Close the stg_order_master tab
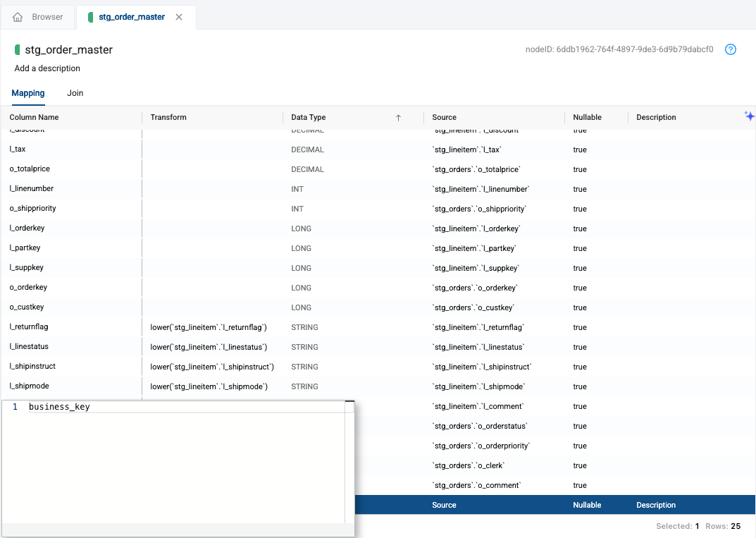The width and height of the screenshot is (756, 538). tap(179, 17)
